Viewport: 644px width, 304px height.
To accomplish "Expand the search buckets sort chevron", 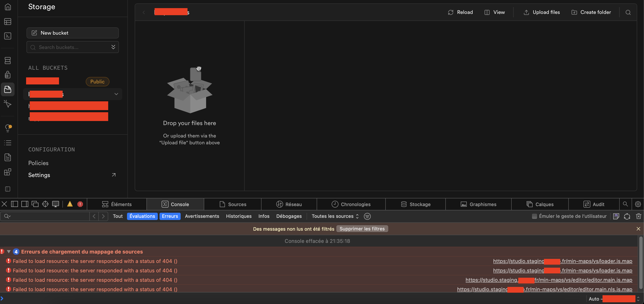I will [x=113, y=47].
